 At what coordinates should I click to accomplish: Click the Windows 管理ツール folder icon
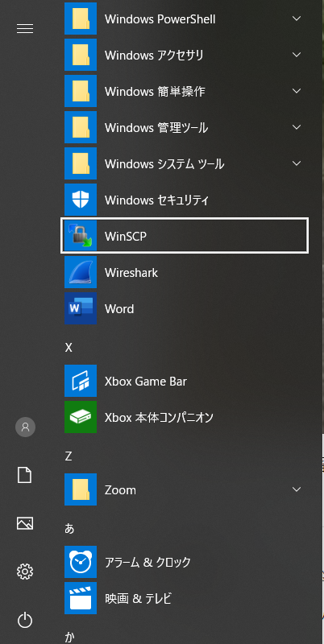(81, 127)
